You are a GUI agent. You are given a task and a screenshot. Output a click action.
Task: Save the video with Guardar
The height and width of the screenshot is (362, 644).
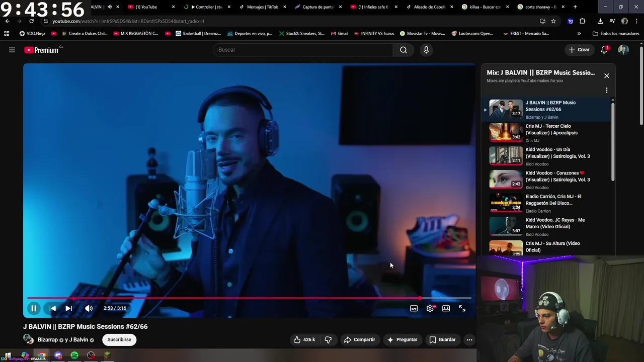(442, 340)
